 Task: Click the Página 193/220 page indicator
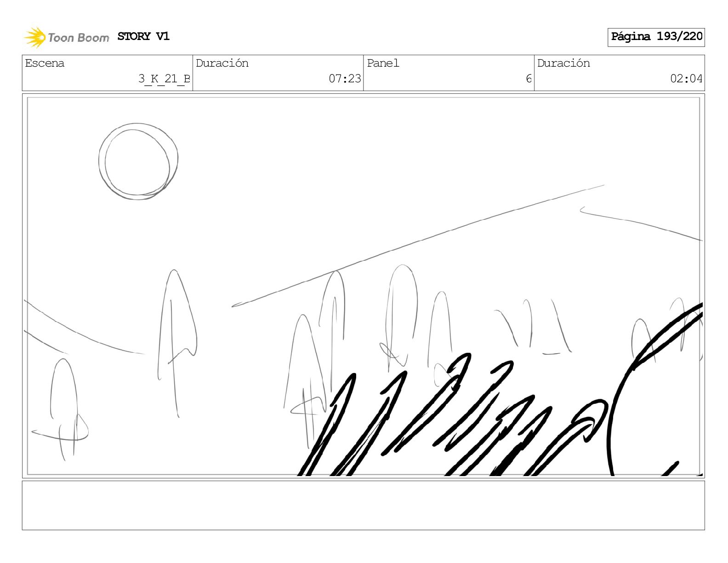pos(656,37)
